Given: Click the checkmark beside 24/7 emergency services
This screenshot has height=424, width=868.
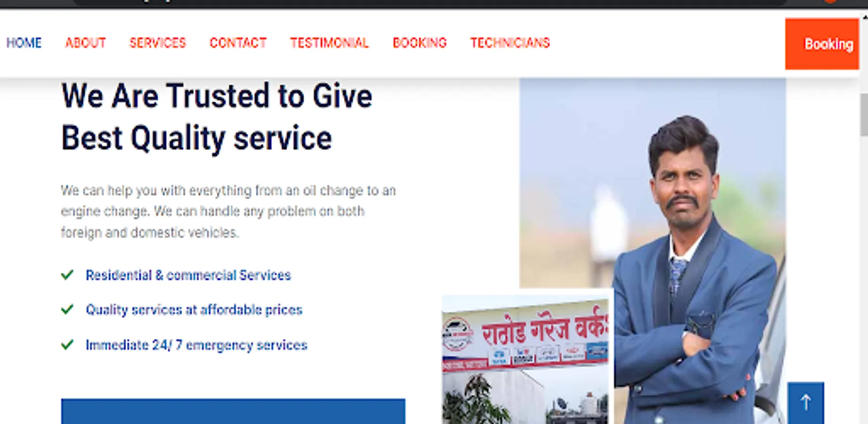Looking at the screenshot, I should (67, 345).
